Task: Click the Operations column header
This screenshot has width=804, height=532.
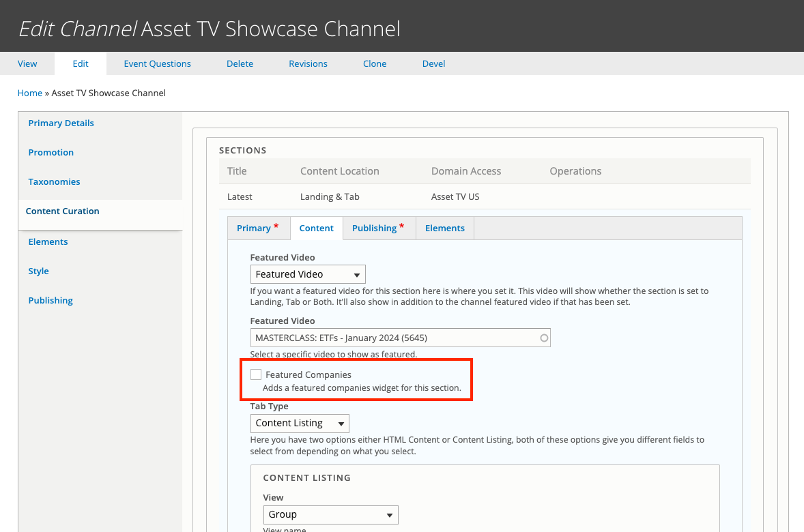Action: (575, 171)
